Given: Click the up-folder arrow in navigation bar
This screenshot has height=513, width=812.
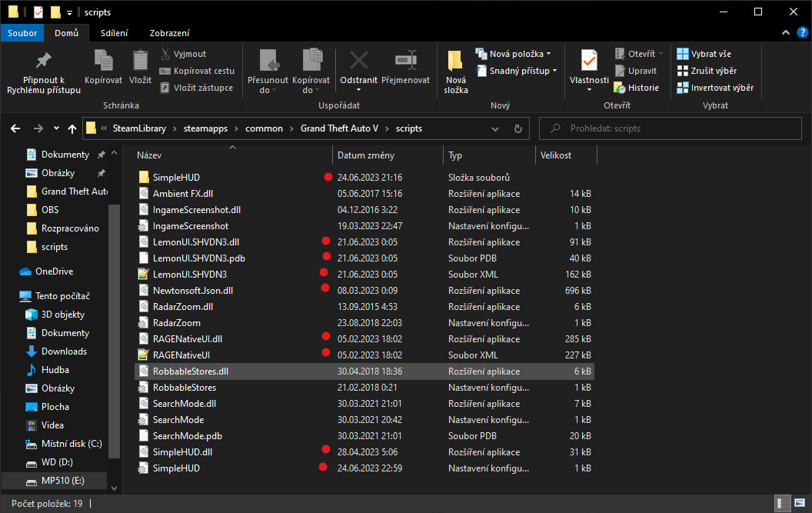Looking at the screenshot, I should 72,128.
